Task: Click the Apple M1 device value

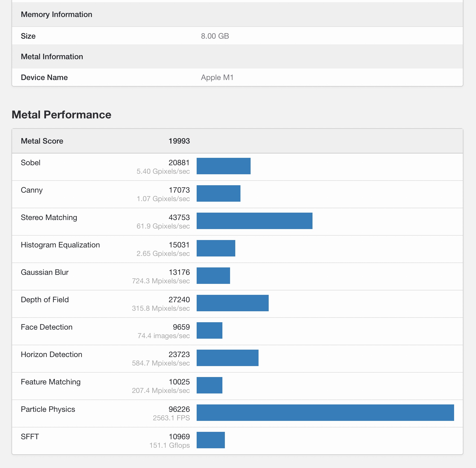Action: pos(217,78)
